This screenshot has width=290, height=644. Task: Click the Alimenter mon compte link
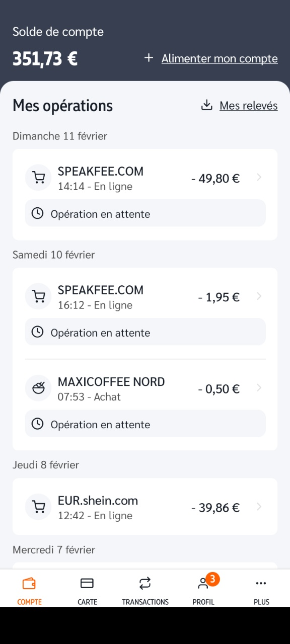pyautogui.click(x=220, y=59)
